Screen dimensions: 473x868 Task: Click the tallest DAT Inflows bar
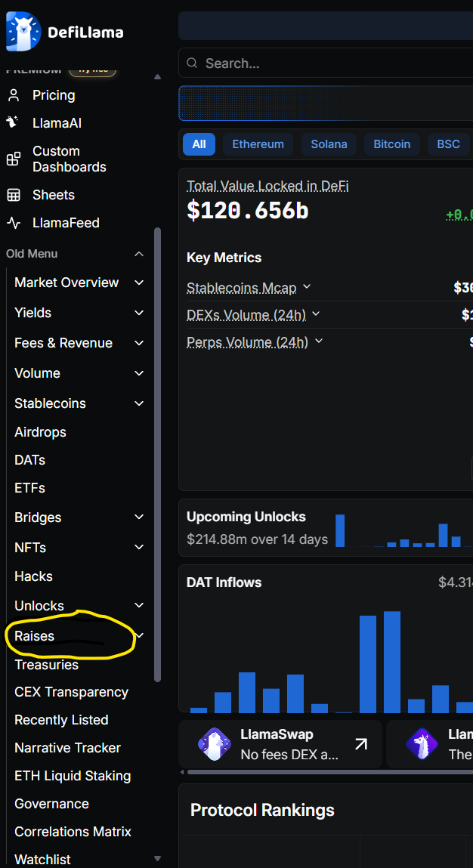click(392, 662)
